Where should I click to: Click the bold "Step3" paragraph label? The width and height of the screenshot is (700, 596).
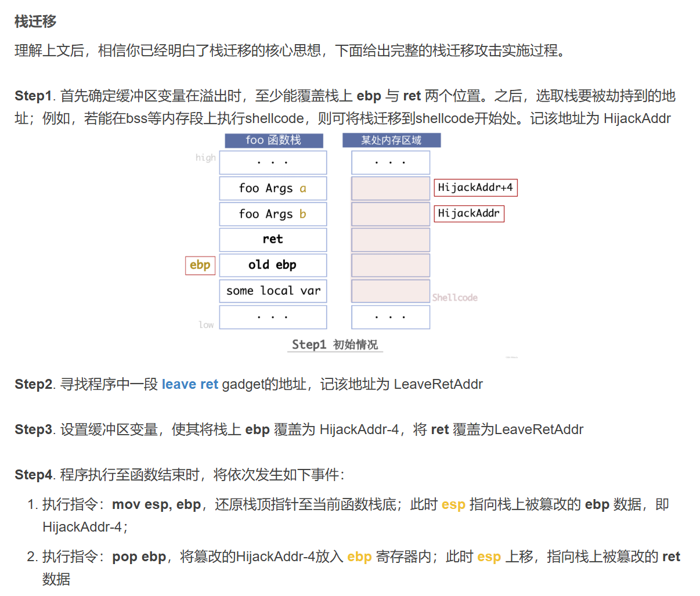[x=33, y=429]
